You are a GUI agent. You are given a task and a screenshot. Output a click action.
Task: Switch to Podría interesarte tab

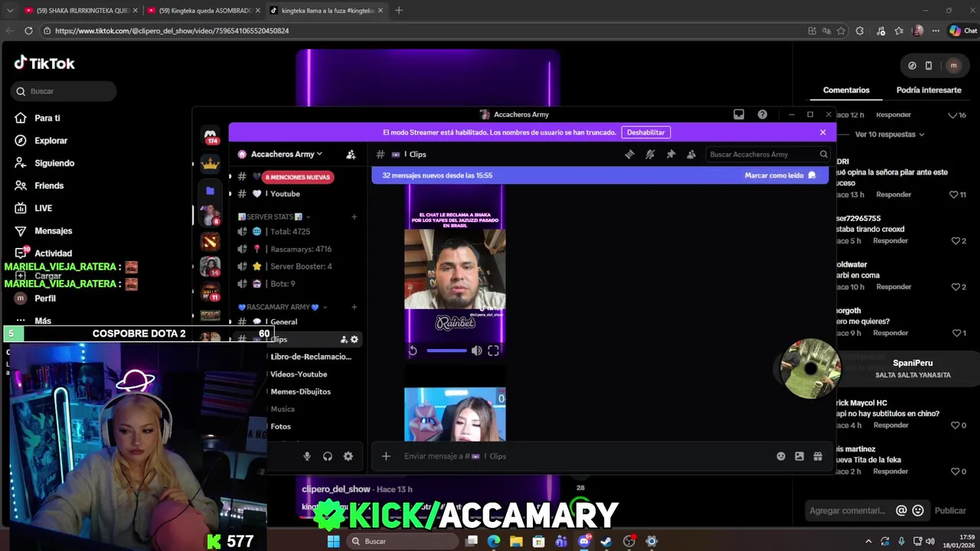(929, 90)
